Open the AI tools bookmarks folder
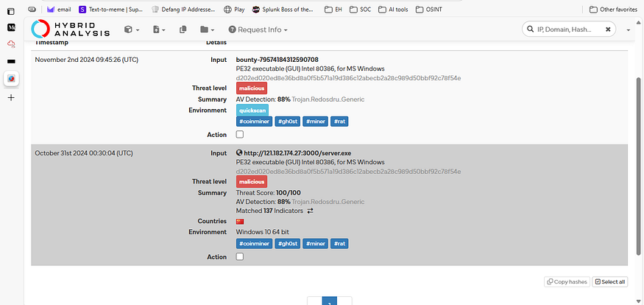This screenshot has height=305, width=644. (x=393, y=9)
